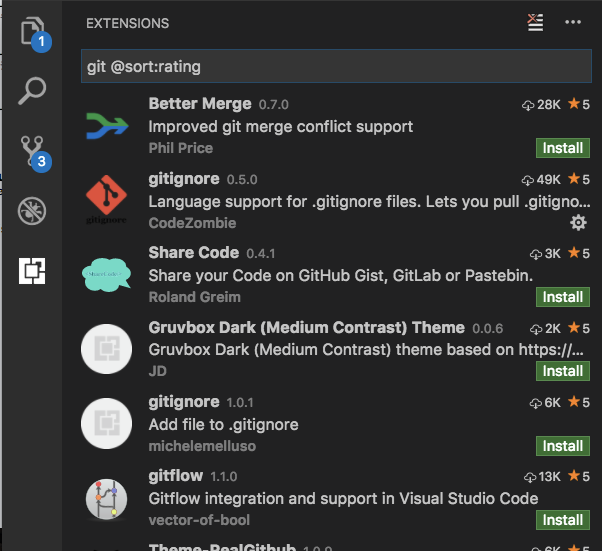The width and height of the screenshot is (602, 551).
Task: Select the Extensions view icon
Action: point(33,270)
